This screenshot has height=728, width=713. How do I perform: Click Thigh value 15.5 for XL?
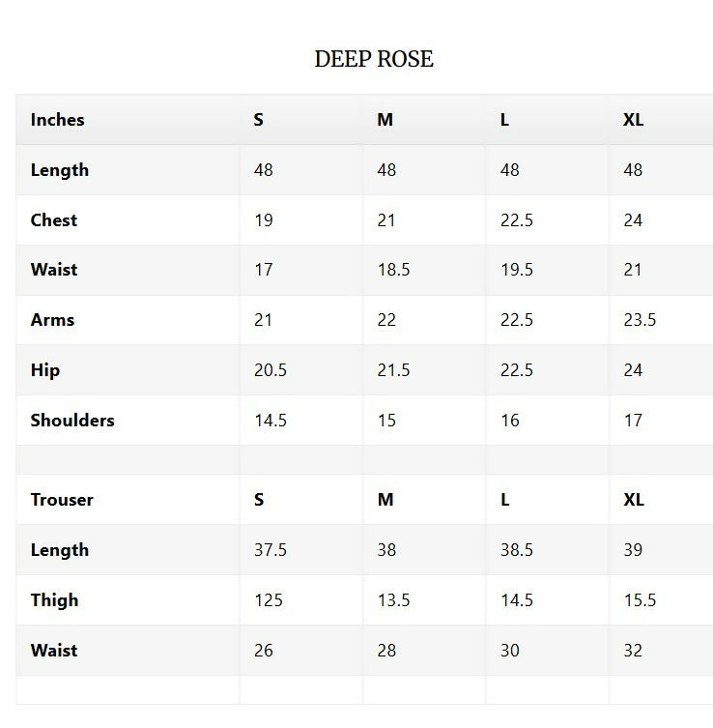pos(641,599)
